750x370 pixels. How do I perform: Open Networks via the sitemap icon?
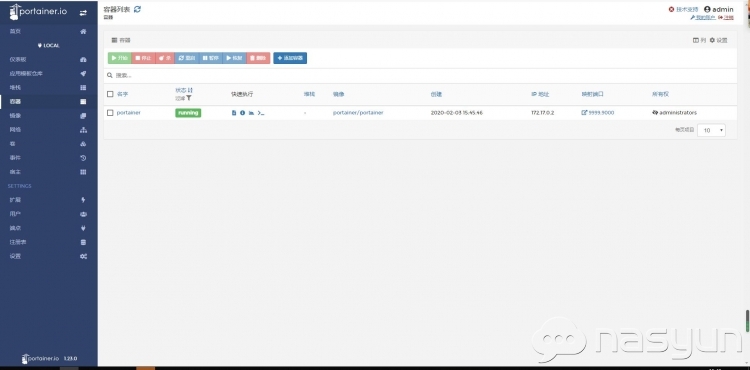[x=83, y=130]
